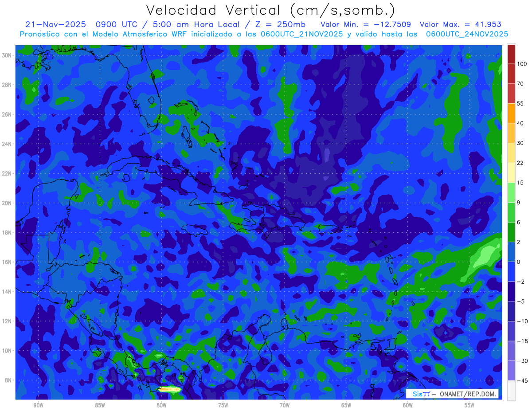Screen dimensions: 532x411
Task: Click the colorbar label '55'
Action: point(520,103)
